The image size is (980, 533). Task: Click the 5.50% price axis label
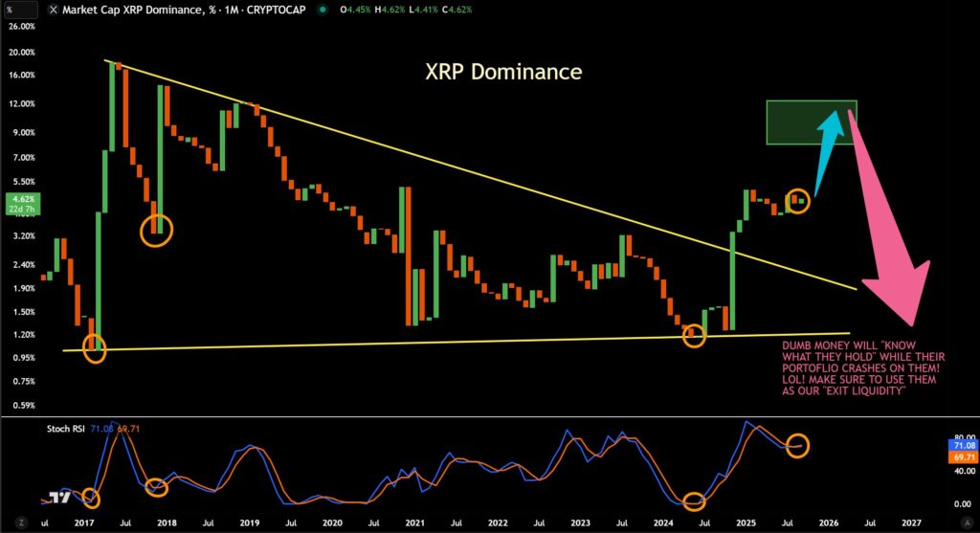[24, 182]
